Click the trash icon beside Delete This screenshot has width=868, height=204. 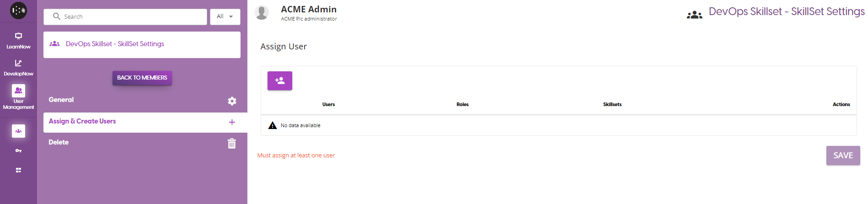tap(232, 144)
